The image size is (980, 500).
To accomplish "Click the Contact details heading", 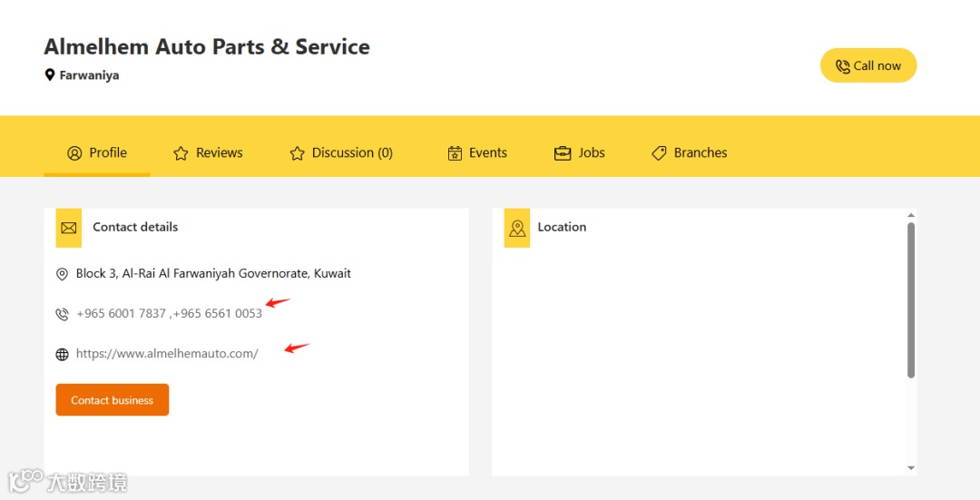I will coord(135,228).
